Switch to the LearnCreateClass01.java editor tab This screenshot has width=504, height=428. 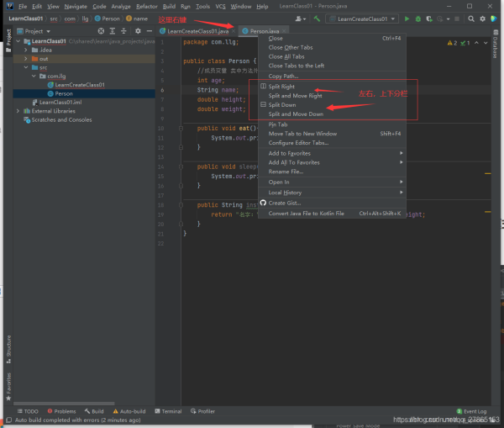point(197,31)
